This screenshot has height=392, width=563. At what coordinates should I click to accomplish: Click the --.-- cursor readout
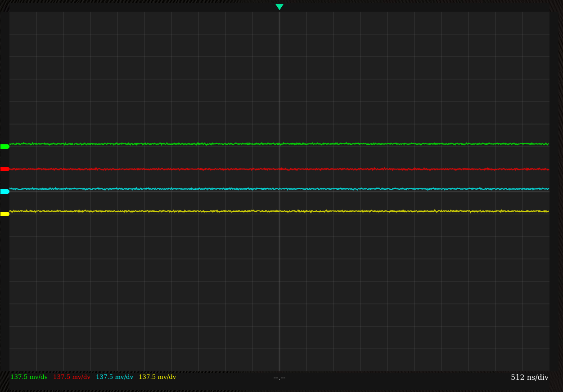point(279,378)
